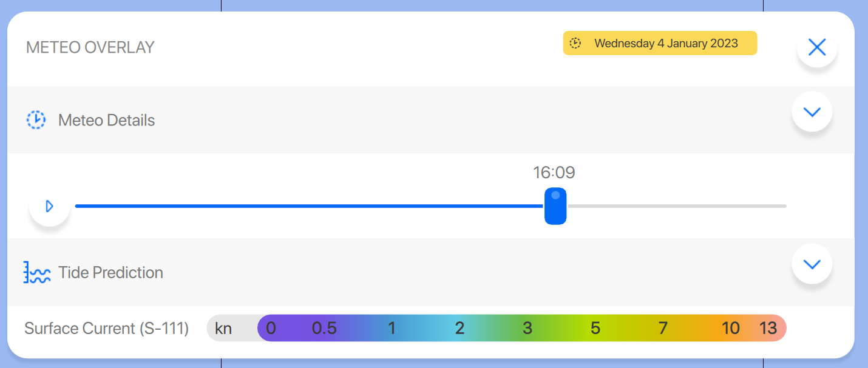
Task: Play the meteo time animation
Action: 50,206
